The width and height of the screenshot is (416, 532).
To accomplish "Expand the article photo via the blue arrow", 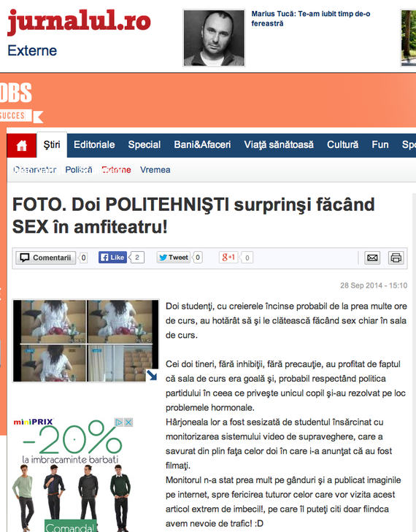I will pos(152,375).
